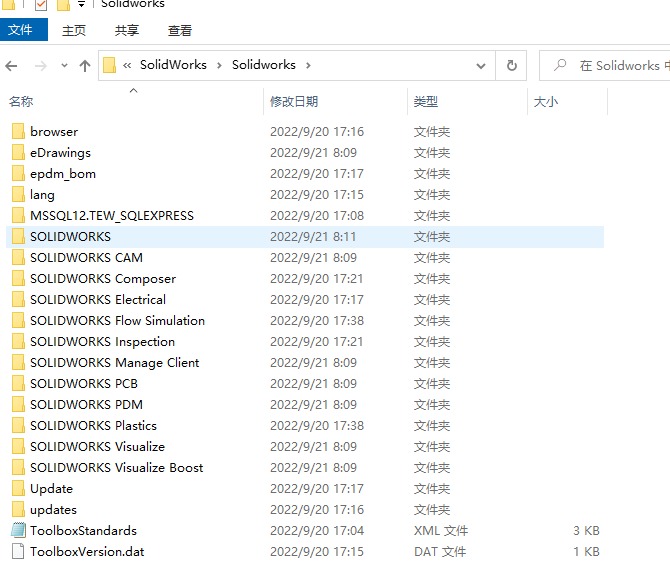
Task: Select the SOLIDWORKS PDM folder icon
Action: click(x=18, y=405)
